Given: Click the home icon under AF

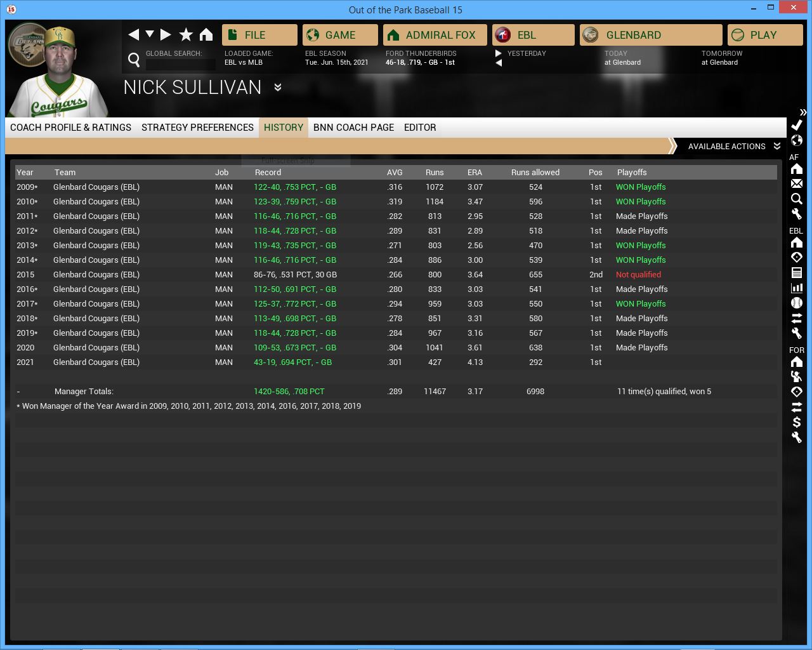Looking at the screenshot, I should (797, 169).
